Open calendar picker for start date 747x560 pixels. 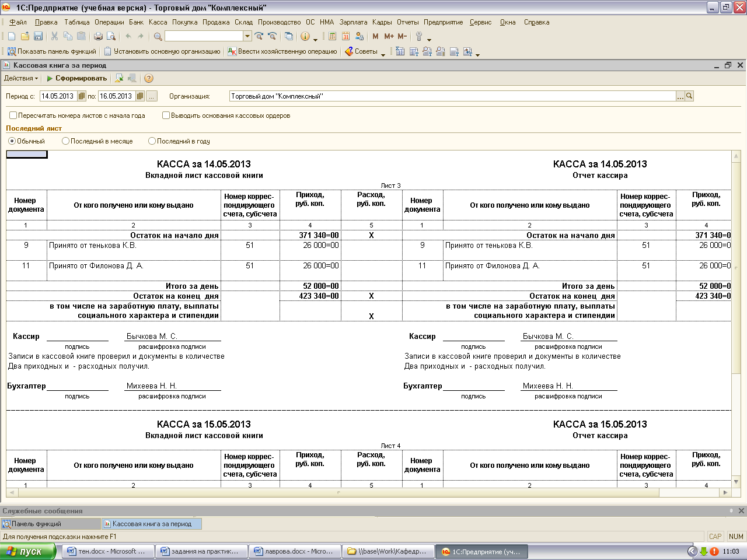(x=81, y=96)
